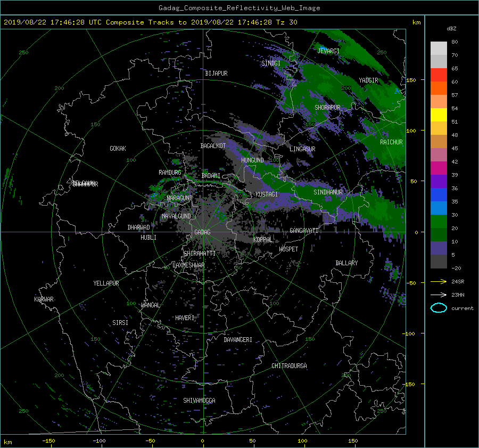Click the HUNGUND label
The image size is (479, 448).
252,160
